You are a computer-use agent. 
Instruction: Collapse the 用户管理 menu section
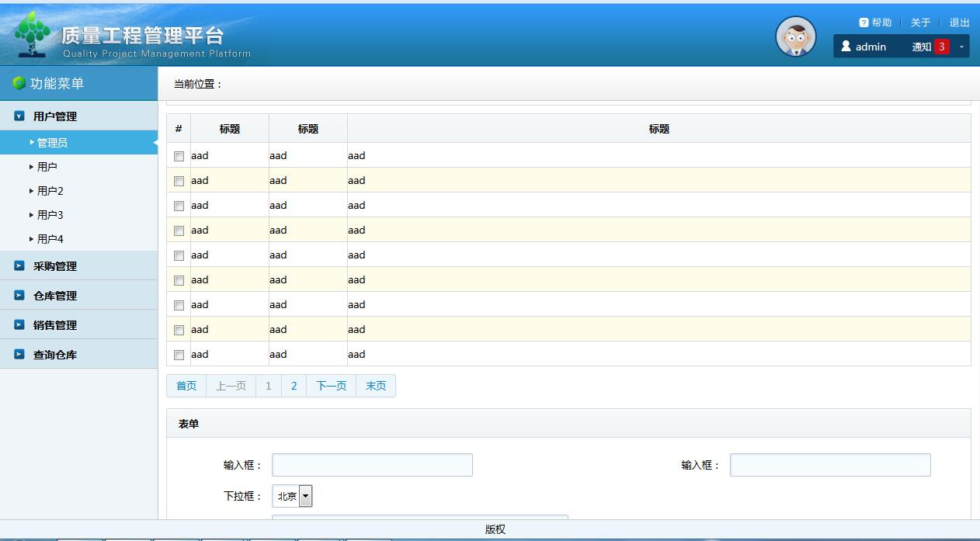[54, 116]
